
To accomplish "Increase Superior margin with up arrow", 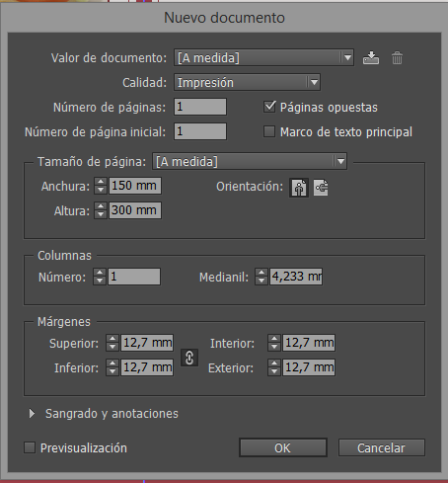I will coord(112,339).
